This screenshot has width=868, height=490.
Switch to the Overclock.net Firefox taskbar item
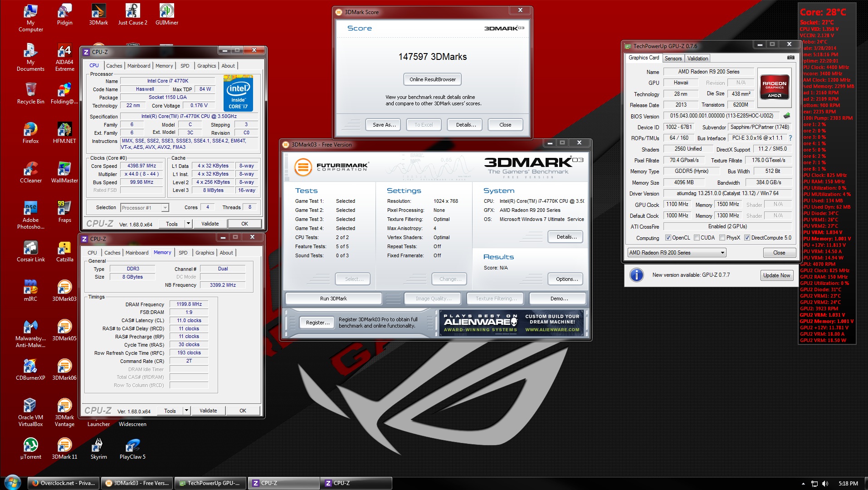pos(63,483)
